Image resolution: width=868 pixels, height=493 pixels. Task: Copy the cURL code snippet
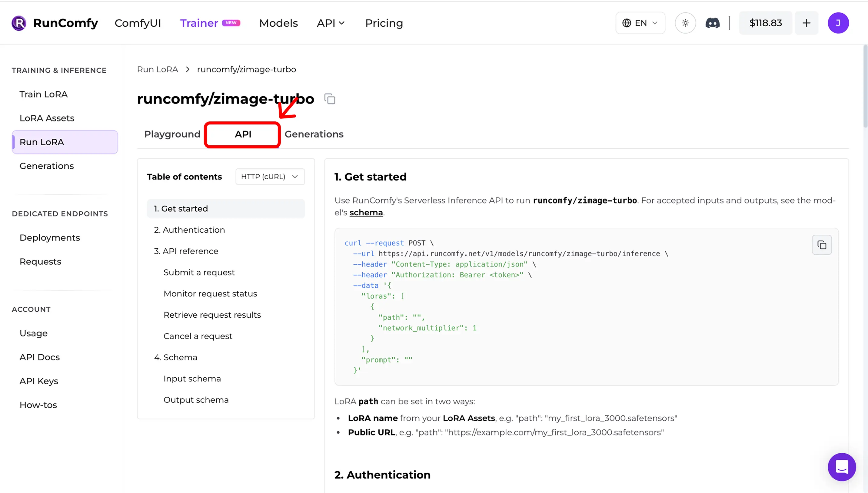[x=821, y=245]
